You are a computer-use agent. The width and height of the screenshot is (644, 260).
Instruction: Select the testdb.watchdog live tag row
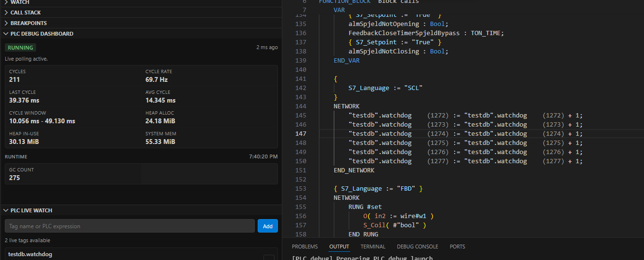pyautogui.click(x=141, y=254)
